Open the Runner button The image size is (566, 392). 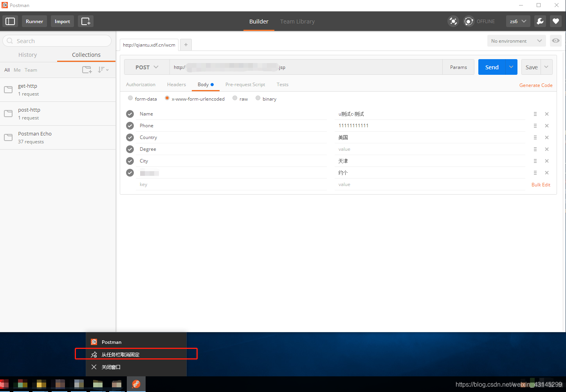pos(34,21)
